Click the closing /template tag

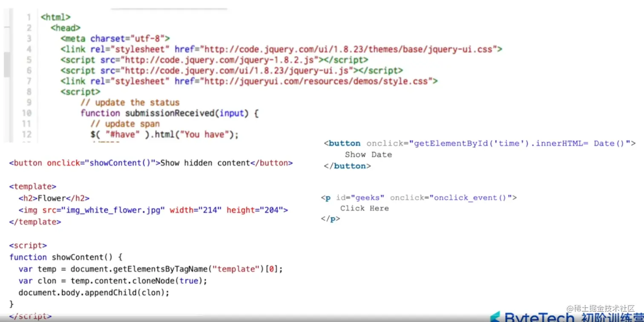click(x=35, y=222)
